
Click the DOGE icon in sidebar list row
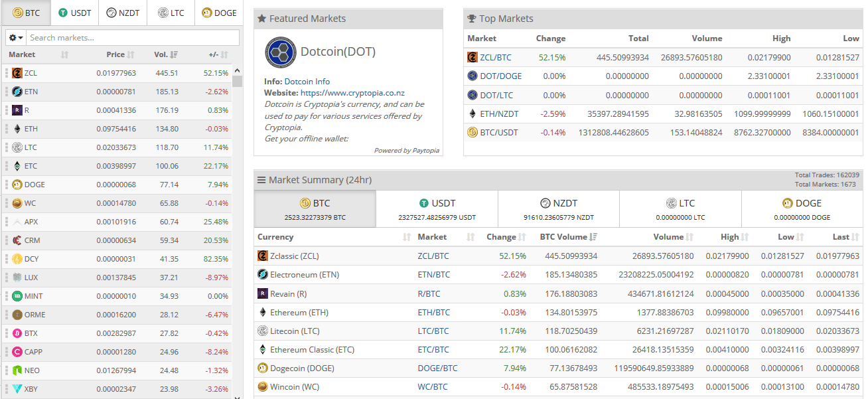17,185
